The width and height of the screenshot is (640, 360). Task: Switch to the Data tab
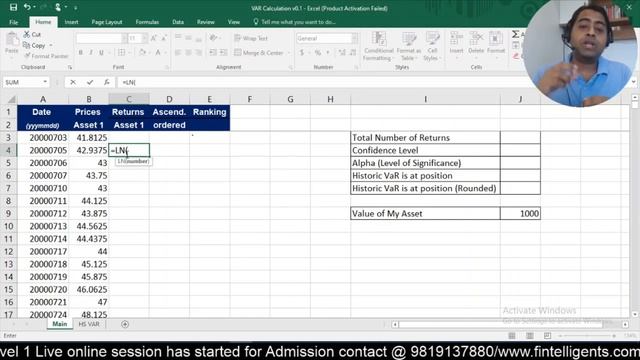click(178, 22)
